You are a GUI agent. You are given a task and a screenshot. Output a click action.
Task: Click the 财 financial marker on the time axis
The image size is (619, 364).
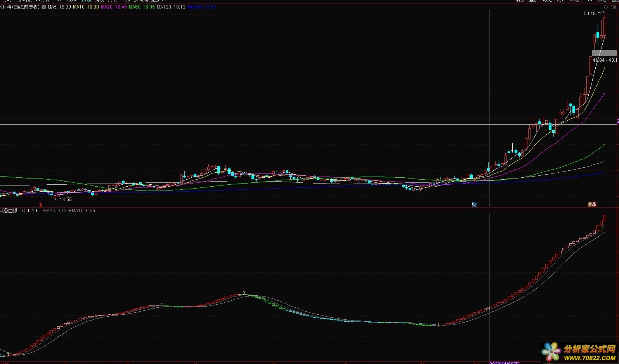(474, 205)
